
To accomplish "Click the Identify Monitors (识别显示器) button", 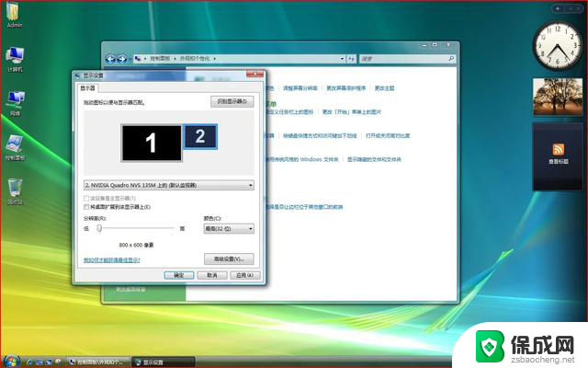I will pos(232,101).
